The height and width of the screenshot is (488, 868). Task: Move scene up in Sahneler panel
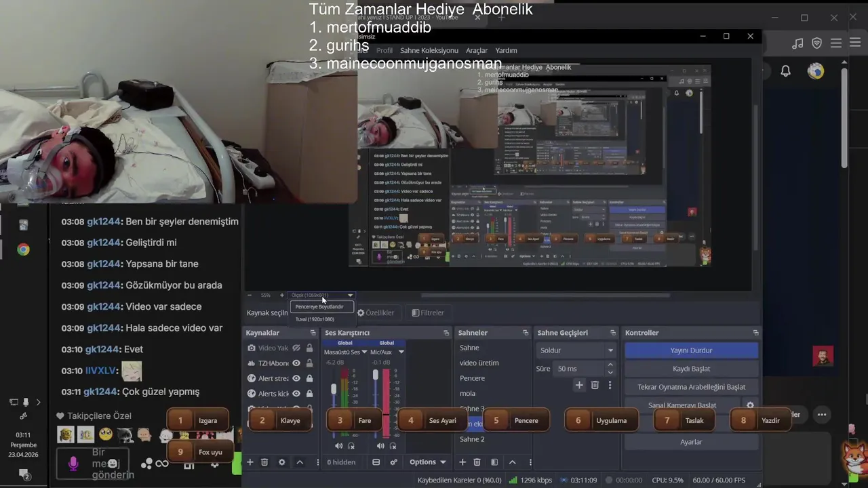[x=513, y=462]
